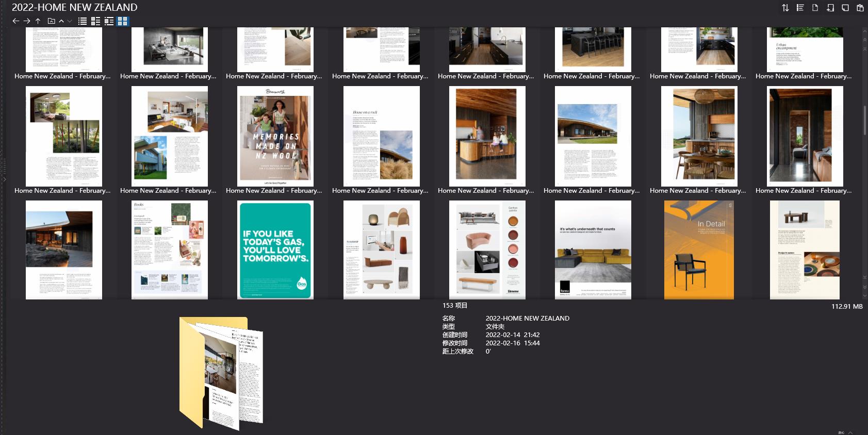Open the sort order arrows icon

(x=785, y=8)
